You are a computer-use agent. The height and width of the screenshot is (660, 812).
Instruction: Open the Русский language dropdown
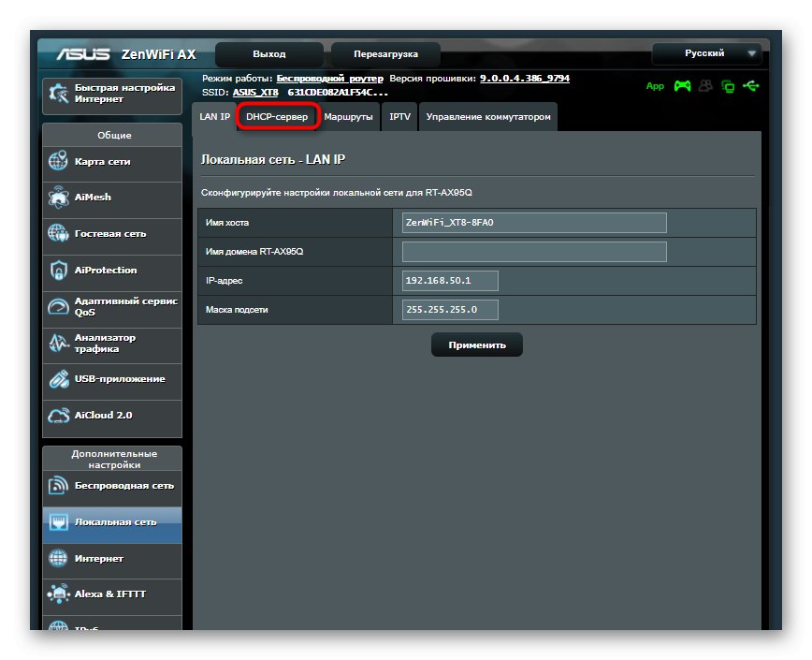coord(706,53)
